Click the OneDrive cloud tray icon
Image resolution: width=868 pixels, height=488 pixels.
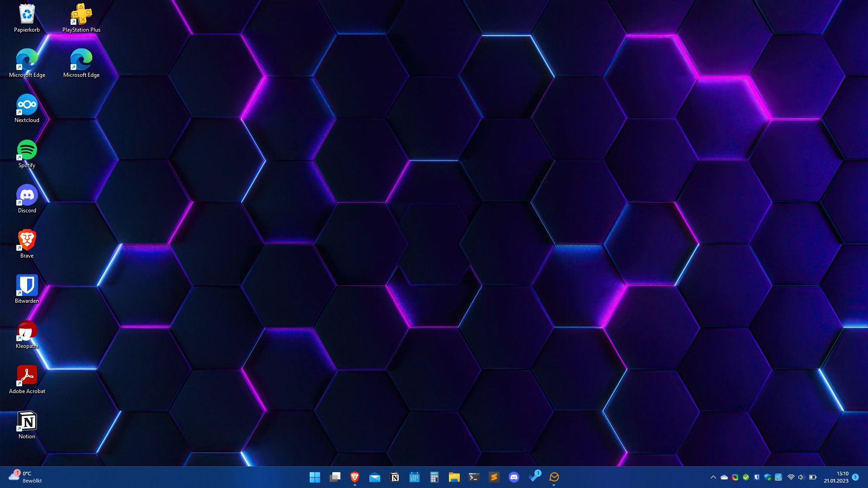724,477
